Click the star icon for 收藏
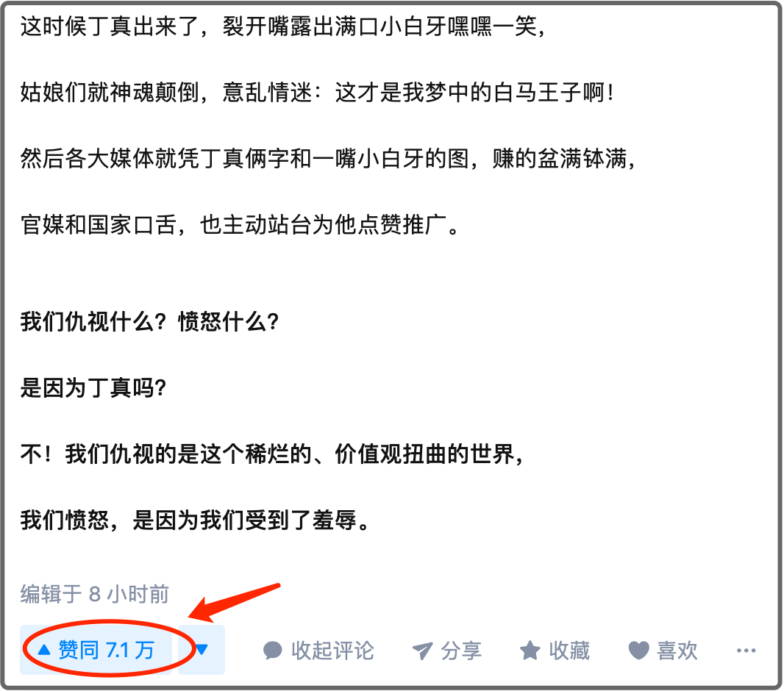 click(x=530, y=651)
